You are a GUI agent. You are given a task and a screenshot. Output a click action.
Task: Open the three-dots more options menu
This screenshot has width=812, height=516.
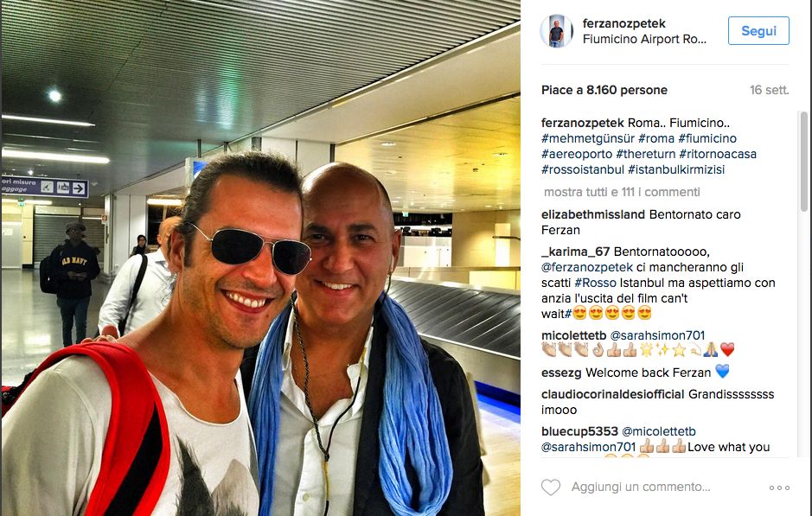tap(779, 487)
